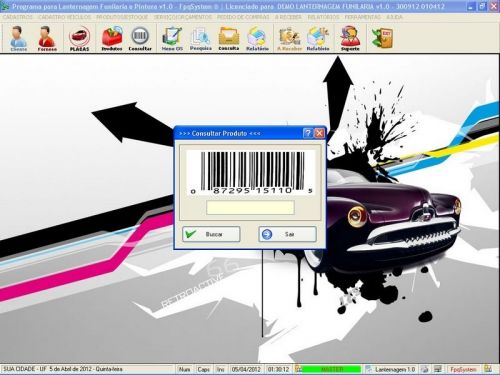500x375 pixels.
Task: Open the AJUDA menu
Action: (x=394, y=17)
